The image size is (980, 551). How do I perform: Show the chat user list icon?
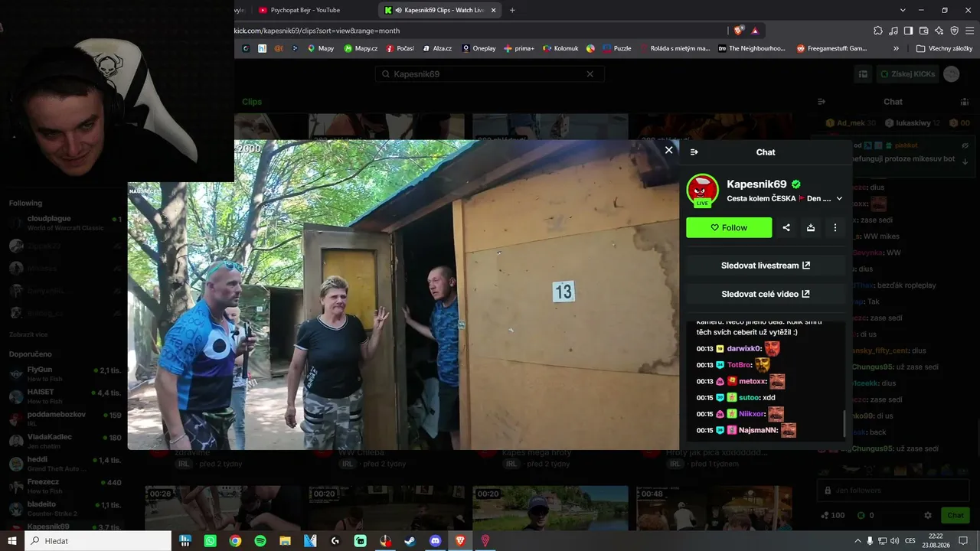coord(965,102)
